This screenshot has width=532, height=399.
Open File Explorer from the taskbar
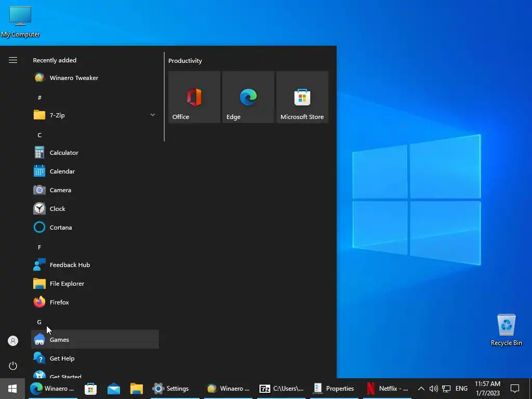click(x=137, y=389)
